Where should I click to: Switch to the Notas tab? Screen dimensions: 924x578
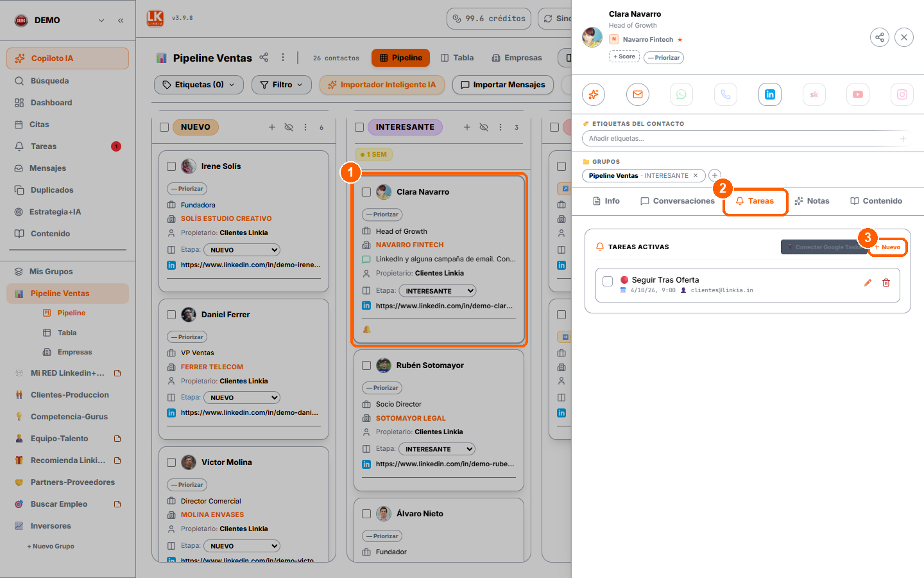pos(812,201)
